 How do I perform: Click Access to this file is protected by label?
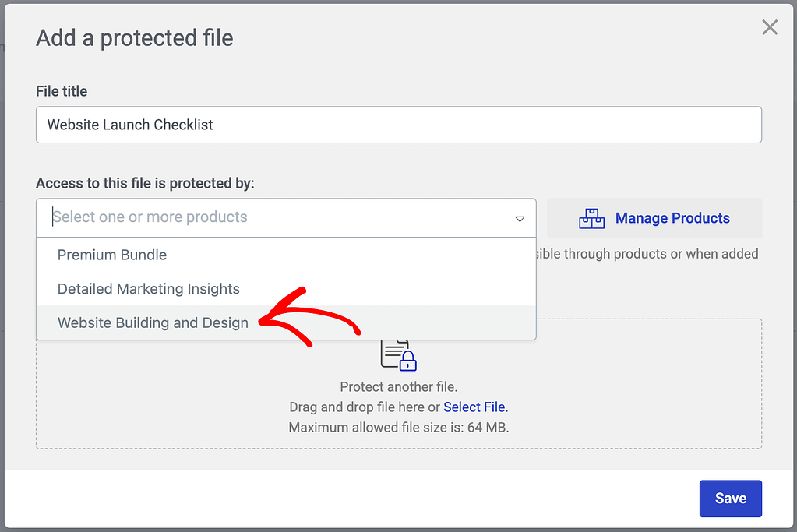point(145,183)
